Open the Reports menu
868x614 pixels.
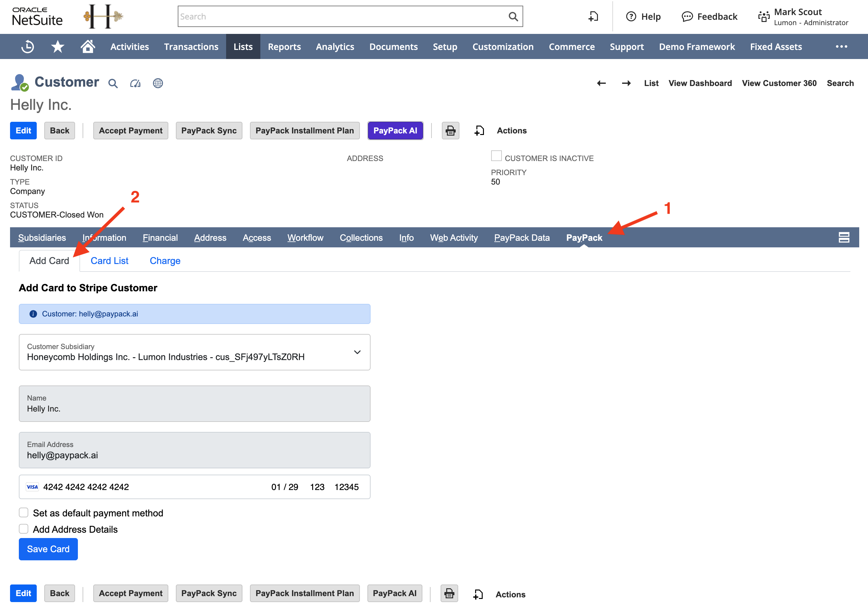285,46
